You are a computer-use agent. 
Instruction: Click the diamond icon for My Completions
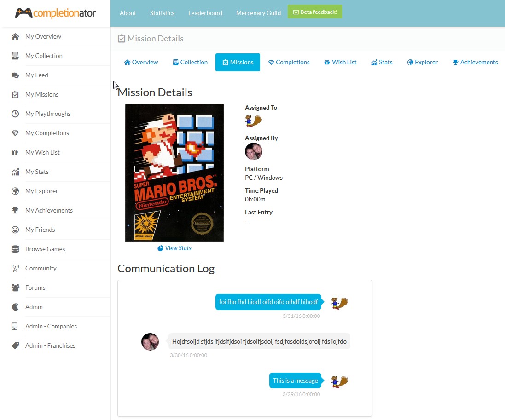click(15, 133)
